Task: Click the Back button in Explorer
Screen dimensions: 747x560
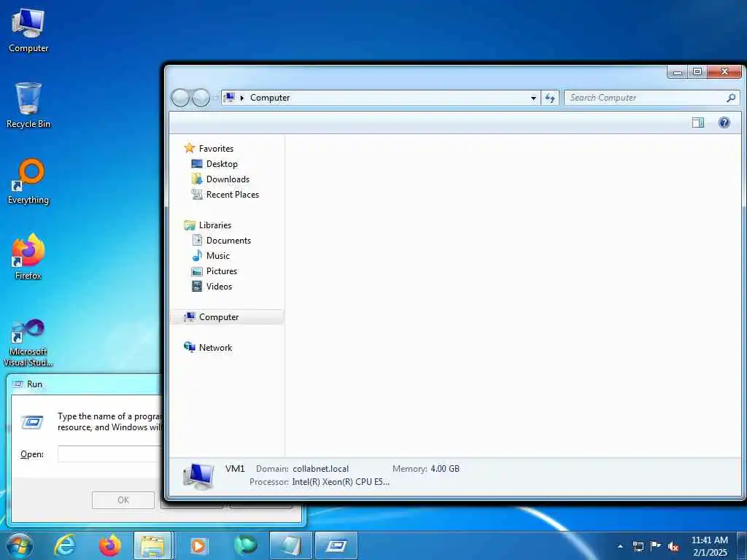Action: 181,98
